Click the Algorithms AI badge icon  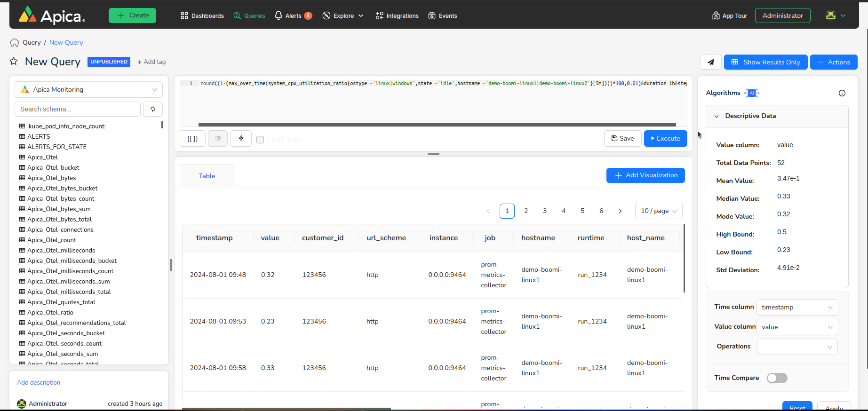coord(752,93)
